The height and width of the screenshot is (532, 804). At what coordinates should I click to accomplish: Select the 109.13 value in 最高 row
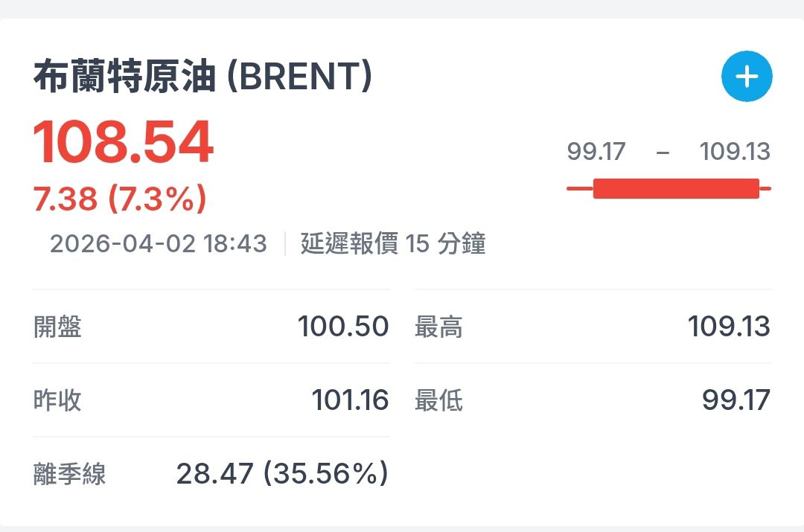tap(729, 327)
